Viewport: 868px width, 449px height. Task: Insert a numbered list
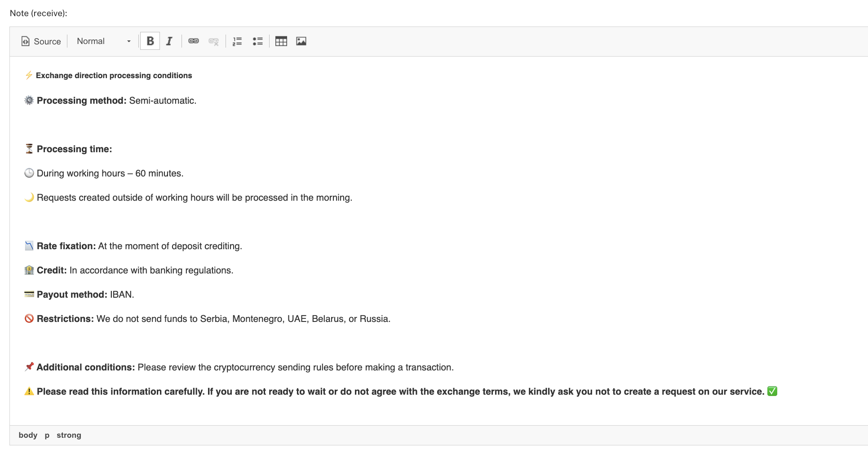point(237,41)
